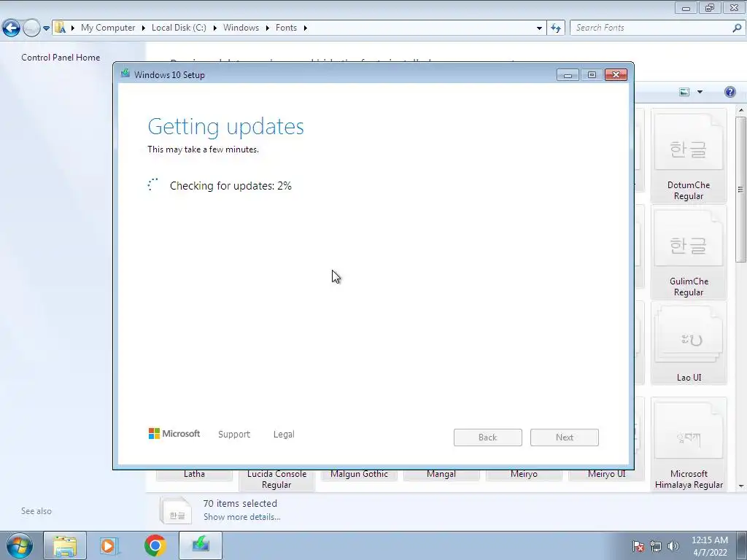Click the Latha font label
This screenshot has height=560, width=747.
pyautogui.click(x=194, y=474)
